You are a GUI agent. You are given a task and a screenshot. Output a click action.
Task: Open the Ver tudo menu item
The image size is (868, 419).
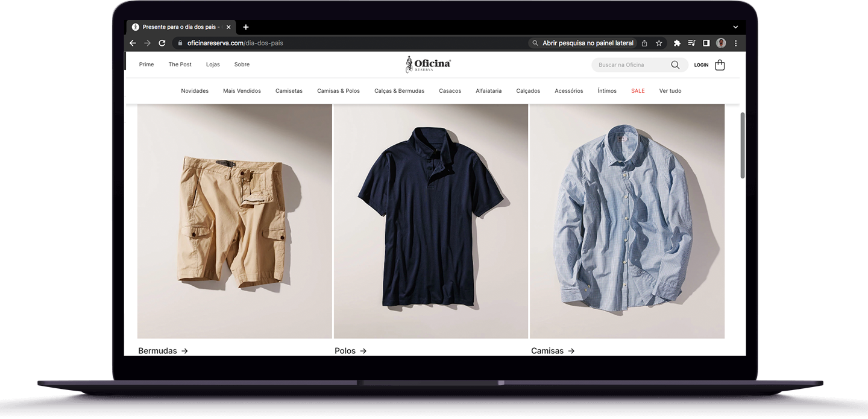tap(670, 91)
